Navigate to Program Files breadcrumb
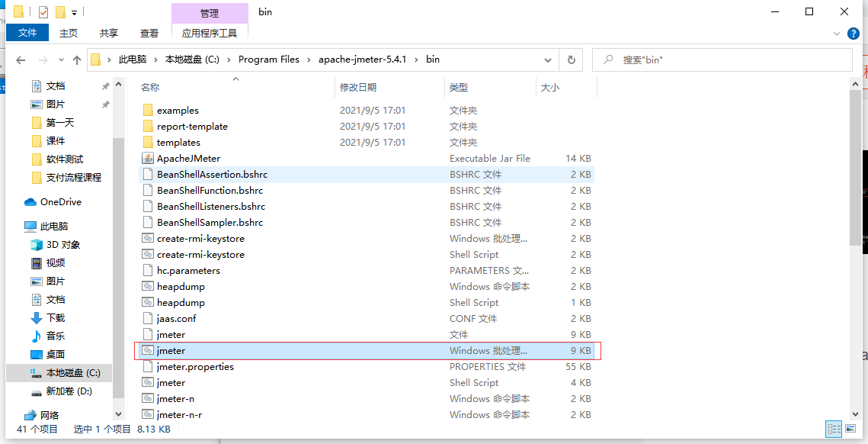Image resolution: width=868 pixels, height=444 pixels. [268, 60]
